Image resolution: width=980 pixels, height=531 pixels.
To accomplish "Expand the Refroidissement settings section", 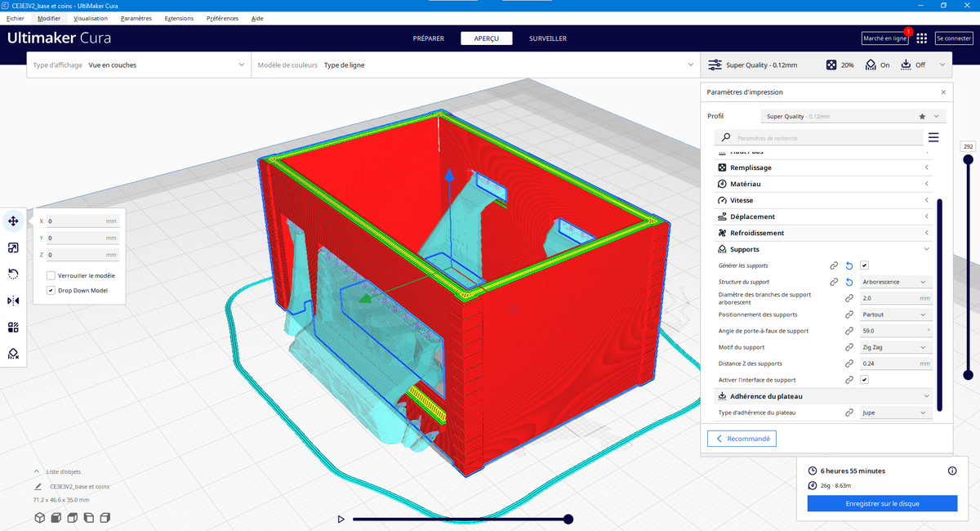I will (x=825, y=233).
